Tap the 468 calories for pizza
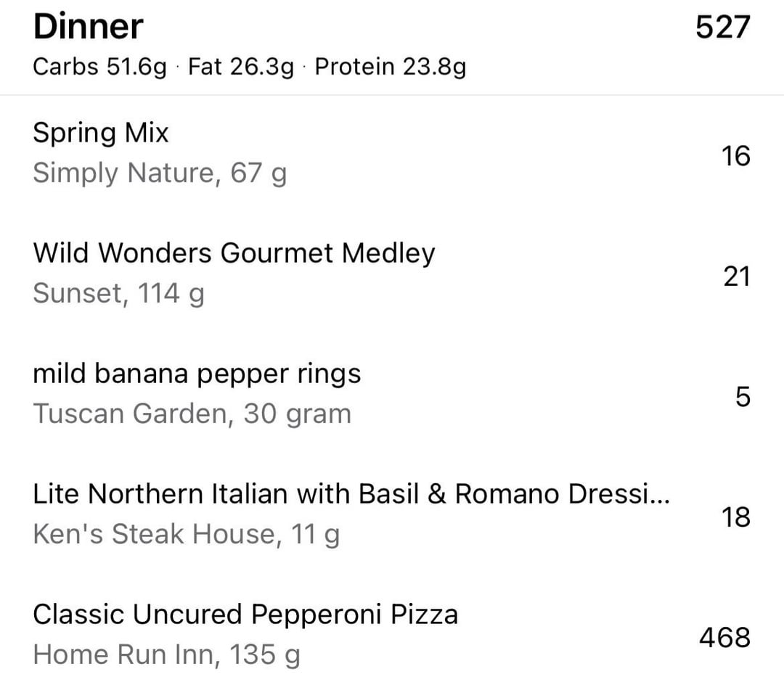This screenshot has width=784, height=698. pyautogui.click(x=725, y=638)
